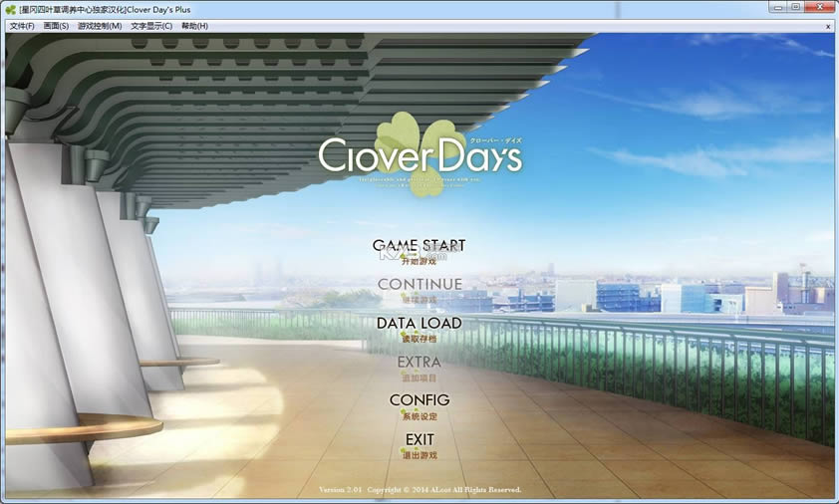Screen dimensions: 839x504
Task: Select the EXTRA menu option
Action: 419,369
